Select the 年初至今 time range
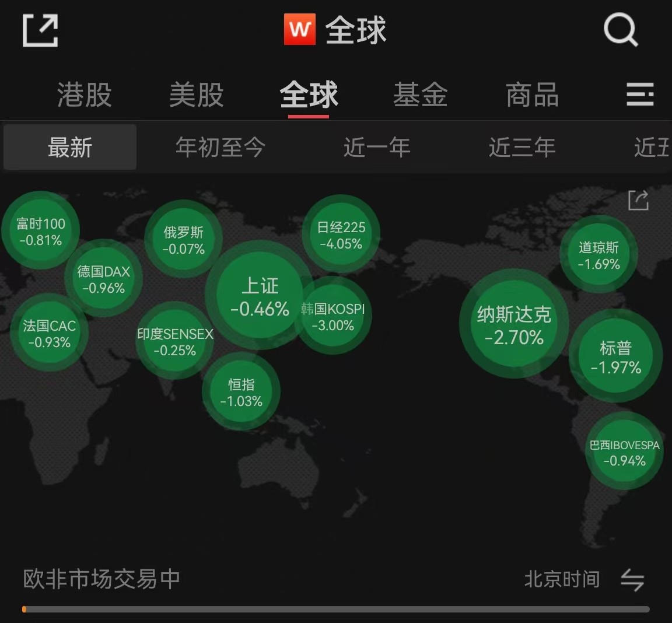Viewport: 672px width, 623px height. [220, 147]
